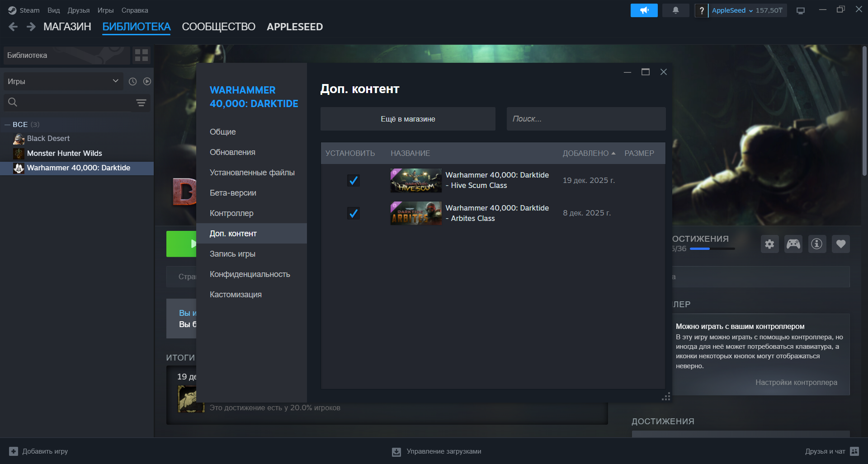Add game to favorites heart icon
The height and width of the screenshot is (464, 868).
click(840, 244)
